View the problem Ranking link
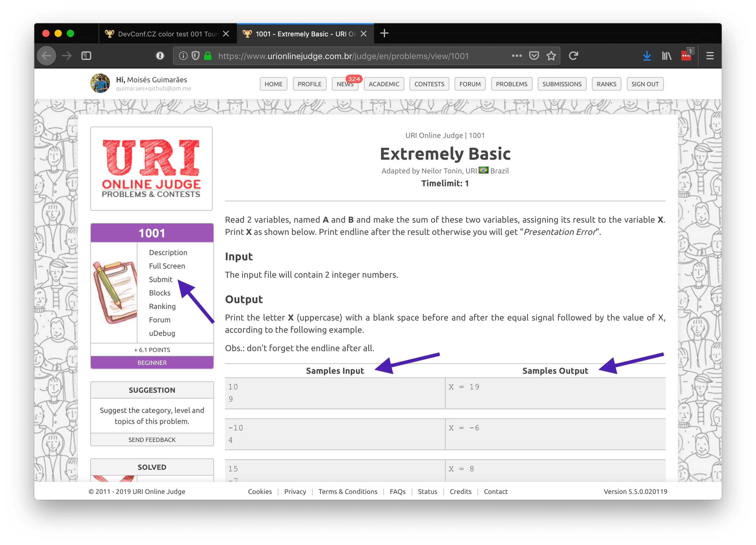 click(162, 306)
